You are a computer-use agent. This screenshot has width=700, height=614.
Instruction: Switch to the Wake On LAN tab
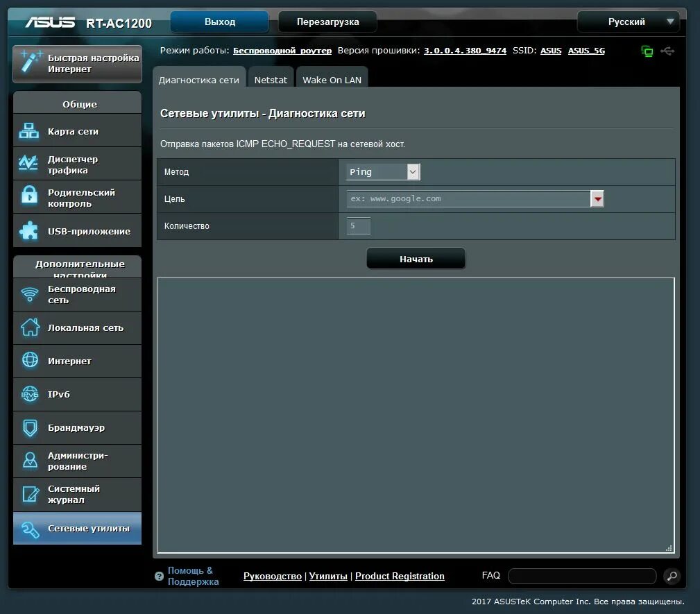click(332, 78)
